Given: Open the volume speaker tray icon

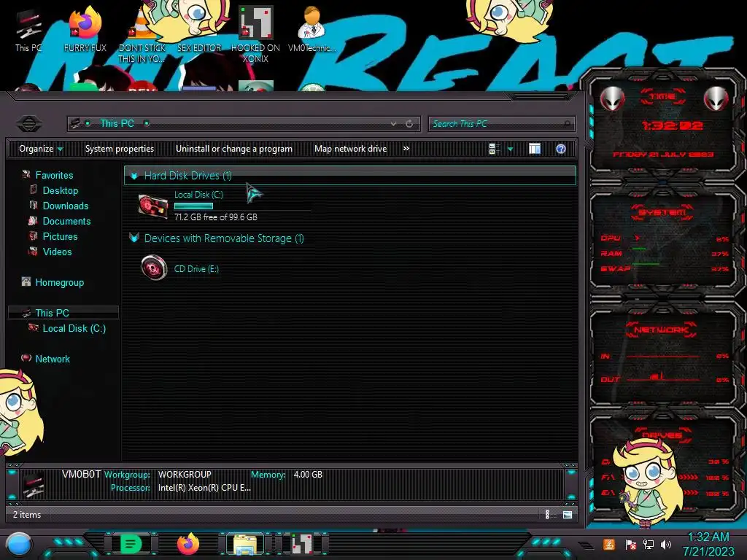Looking at the screenshot, I should (666, 545).
